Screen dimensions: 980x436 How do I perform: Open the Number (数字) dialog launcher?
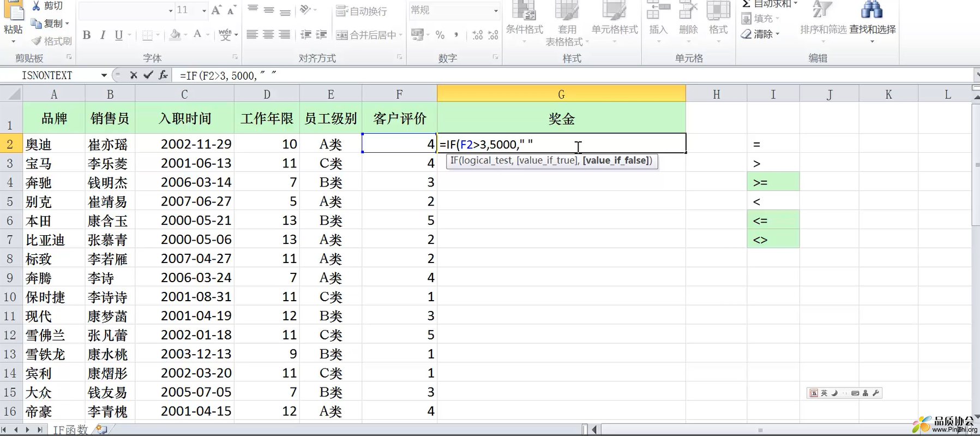pos(496,57)
